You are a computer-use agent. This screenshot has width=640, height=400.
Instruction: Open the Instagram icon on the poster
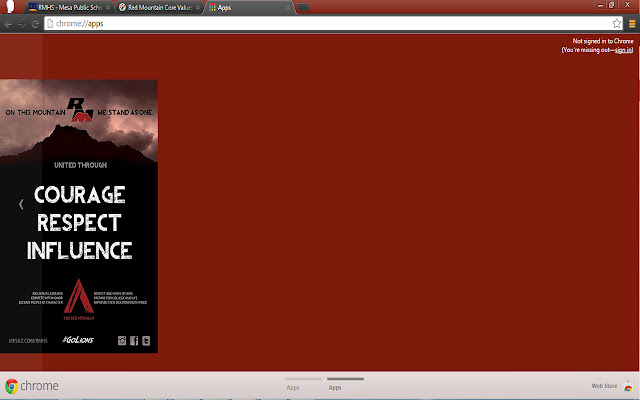(x=122, y=340)
